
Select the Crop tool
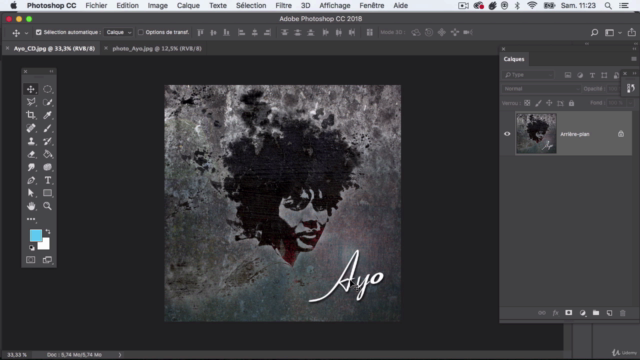pos(31,115)
